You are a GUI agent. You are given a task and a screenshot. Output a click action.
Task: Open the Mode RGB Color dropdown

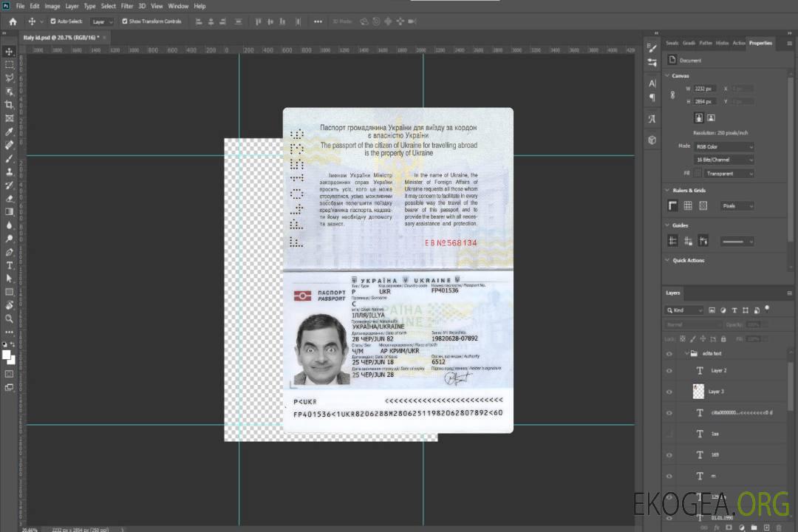[723, 146]
